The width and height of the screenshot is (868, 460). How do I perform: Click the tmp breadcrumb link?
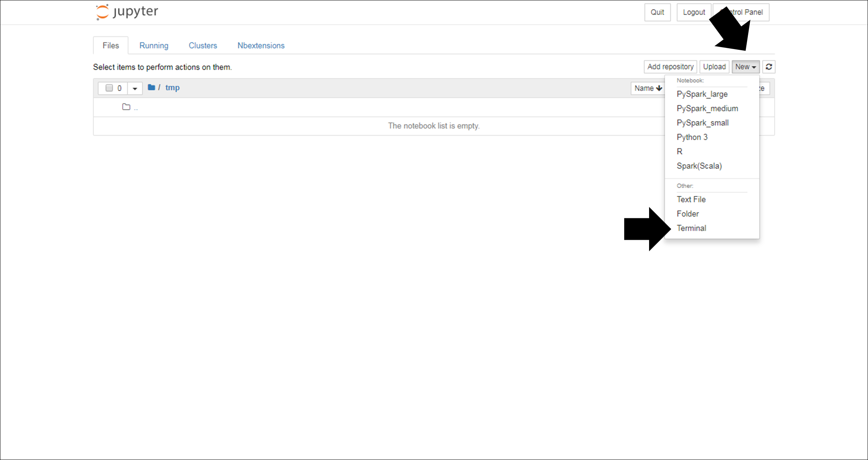[172, 88]
